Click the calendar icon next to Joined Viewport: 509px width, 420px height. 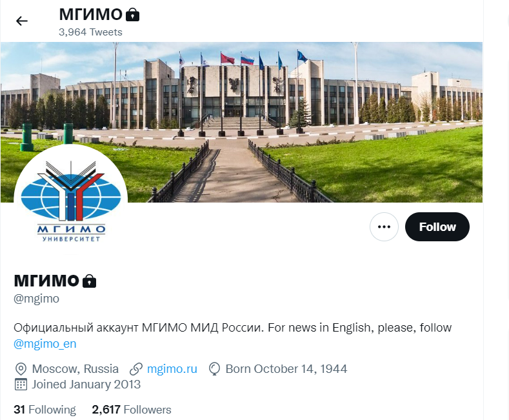21,385
